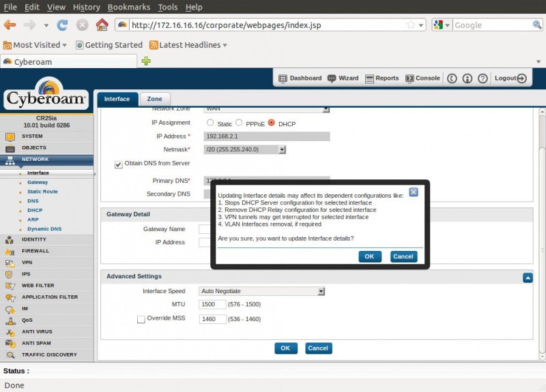Enable the Override MSS checkbox

coord(141,319)
